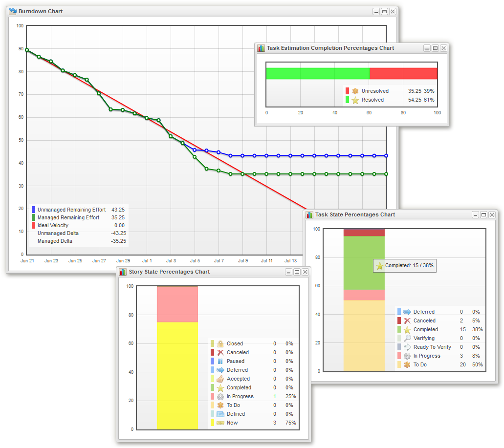504x448 pixels.
Task: Maximize the Task State Percentages Chart window
Action: [483, 215]
